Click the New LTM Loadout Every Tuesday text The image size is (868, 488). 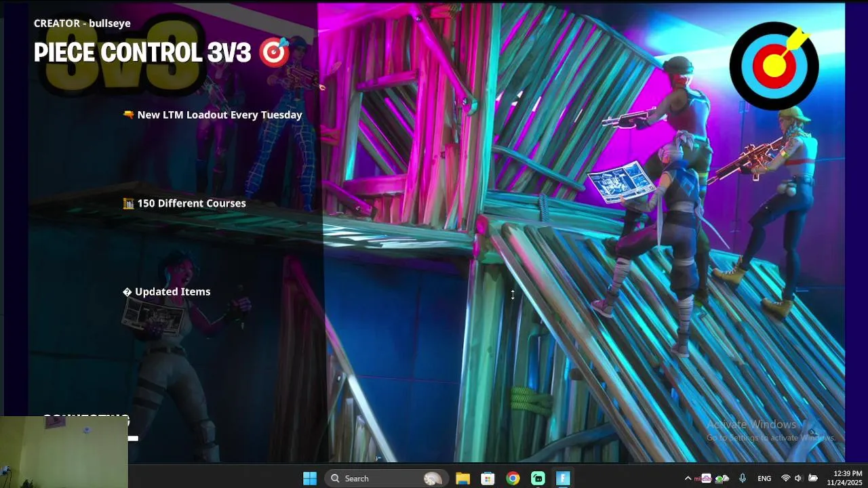220,115
